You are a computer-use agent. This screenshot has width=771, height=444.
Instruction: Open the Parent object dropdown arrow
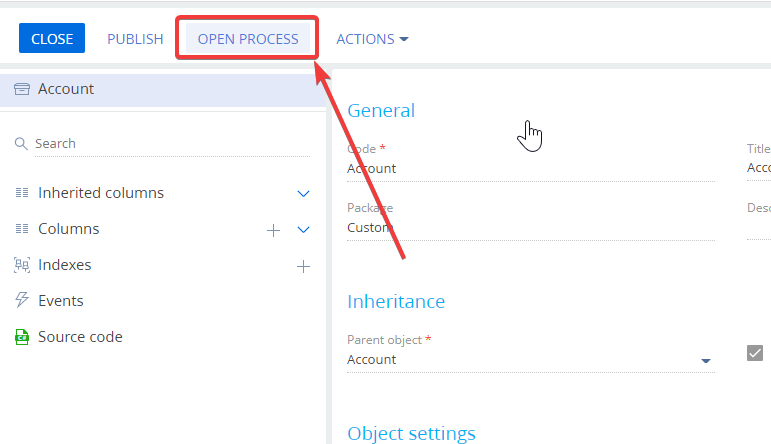[x=706, y=360]
